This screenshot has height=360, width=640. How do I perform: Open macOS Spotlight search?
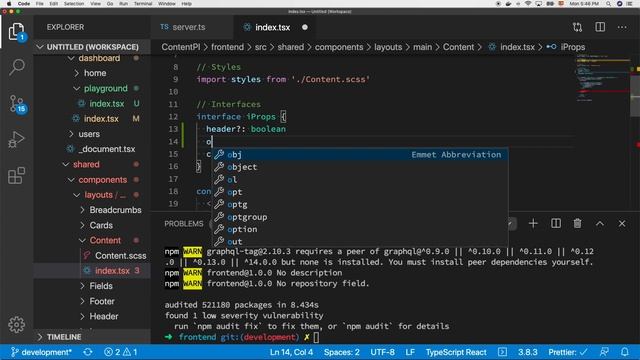608,4
